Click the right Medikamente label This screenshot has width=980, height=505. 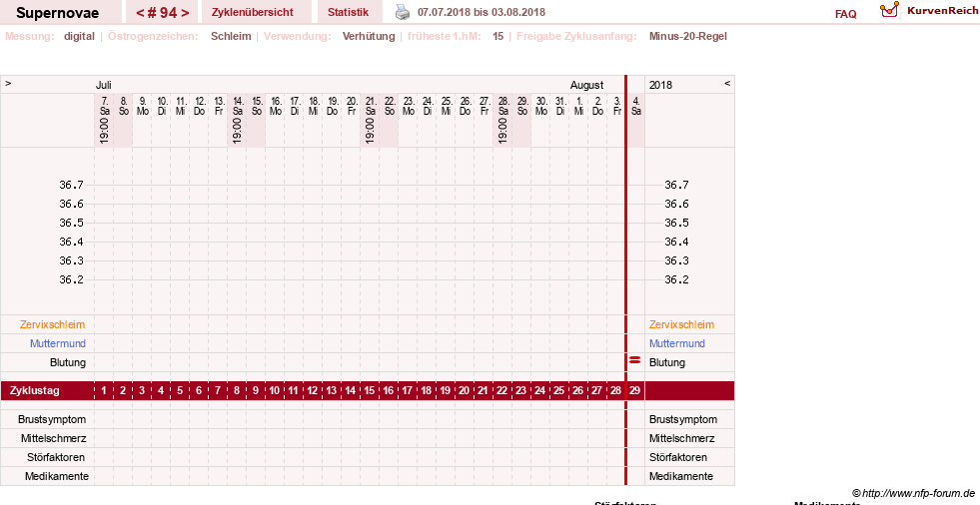click(x=681, y=476)
